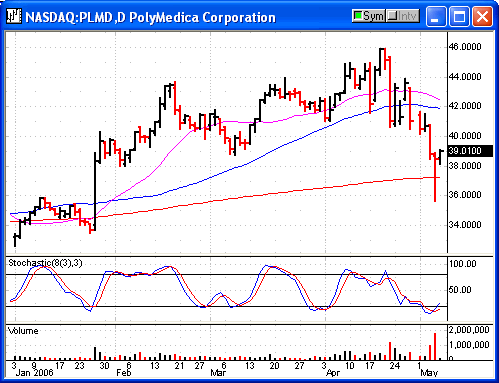Close the PolyMedica chart window
This screenshot has height=383, width=499.
(482, 17)
